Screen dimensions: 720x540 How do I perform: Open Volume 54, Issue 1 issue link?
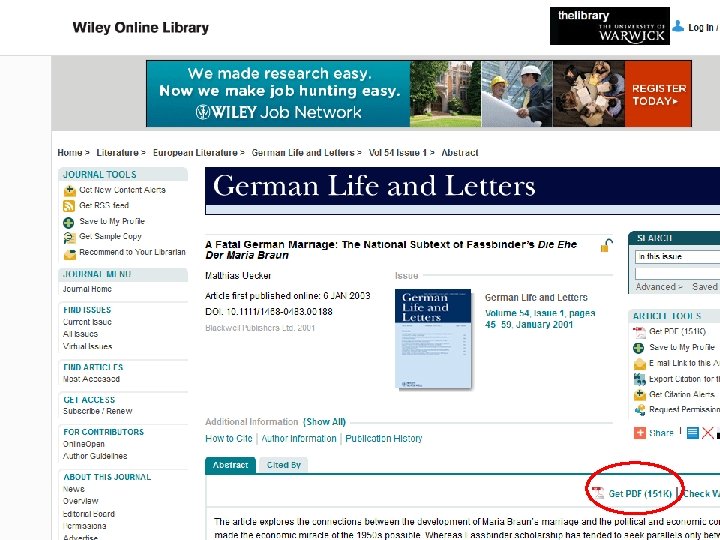click(540, 319)
